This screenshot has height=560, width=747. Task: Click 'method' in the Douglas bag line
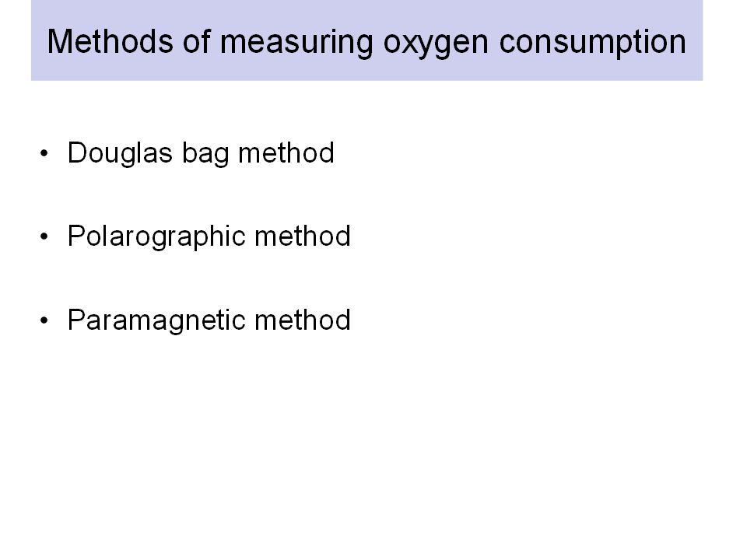pyautogui.click(x=286, y=152)
